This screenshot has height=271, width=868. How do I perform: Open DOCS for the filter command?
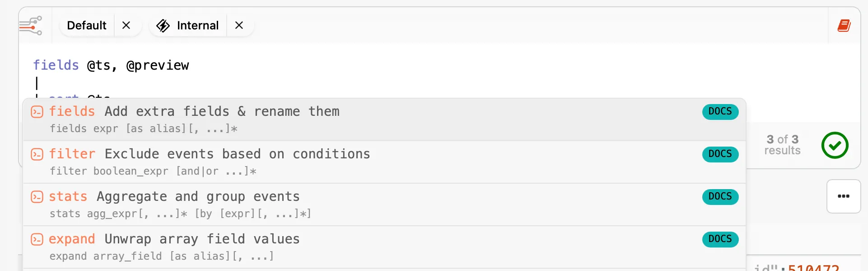point(720,154)
